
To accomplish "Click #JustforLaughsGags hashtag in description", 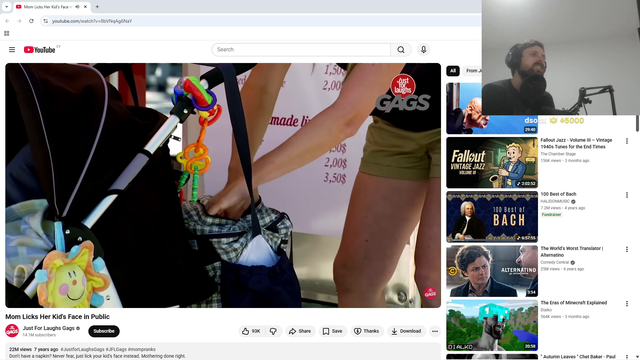I will [82, 349].
